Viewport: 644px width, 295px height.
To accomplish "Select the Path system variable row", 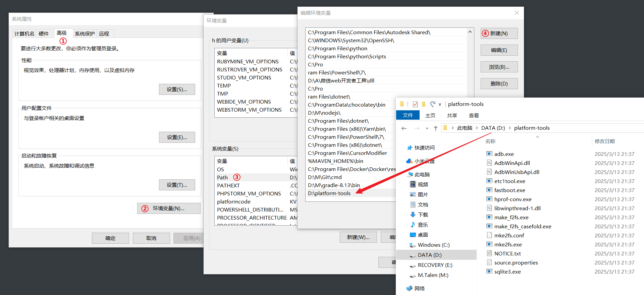I will pos(222,177).
